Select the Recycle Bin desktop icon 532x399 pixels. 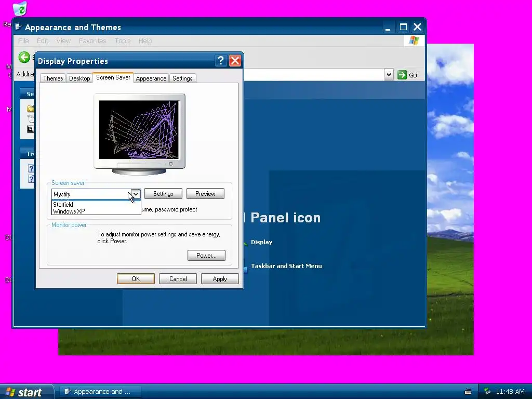pyautogui.click(x=20, y=8)
